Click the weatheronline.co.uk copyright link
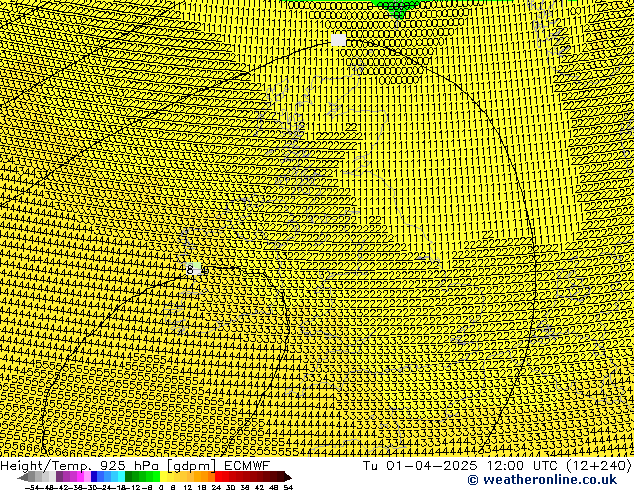The image size is (634, 490). click(x=542, y=480)
